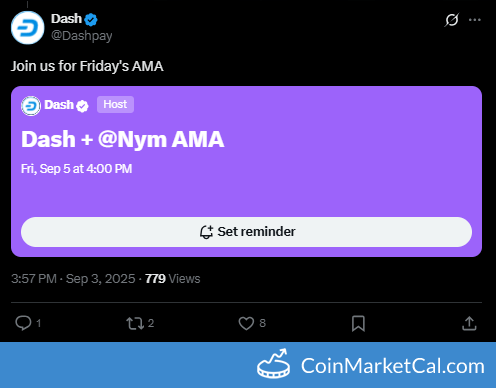The width and height of the screenshot is (496, 388).
Task: Click the repost arrows icon
Action: pyautogui.click(x=135, y=323)
